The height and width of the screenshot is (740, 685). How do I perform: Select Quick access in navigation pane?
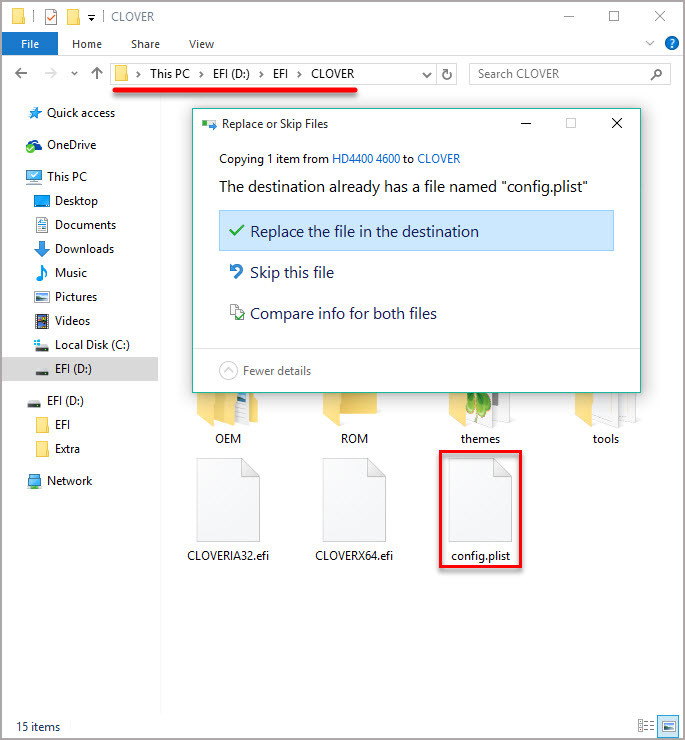[72, 113]
